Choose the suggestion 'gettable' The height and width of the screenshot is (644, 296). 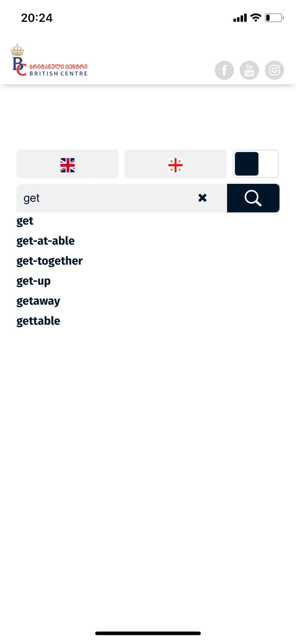(38, 321)
